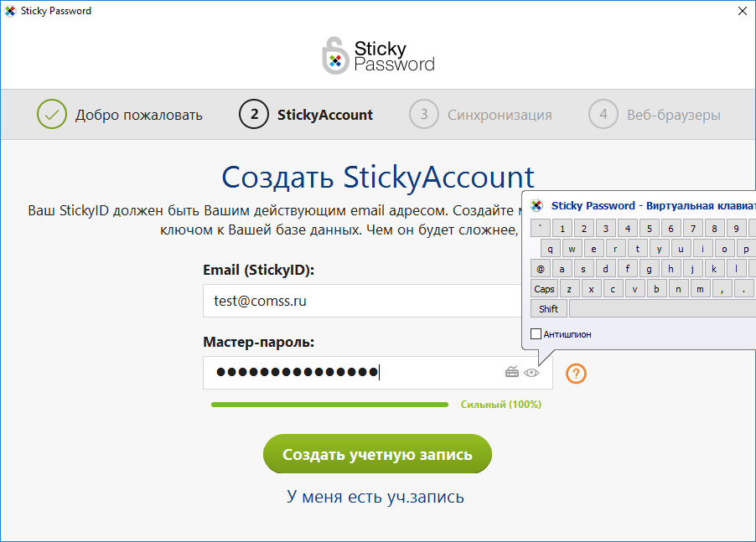Viewport: 756px width, 542px height.
Task: Click the Создать учетную запись button
Action: click(377, 455)
